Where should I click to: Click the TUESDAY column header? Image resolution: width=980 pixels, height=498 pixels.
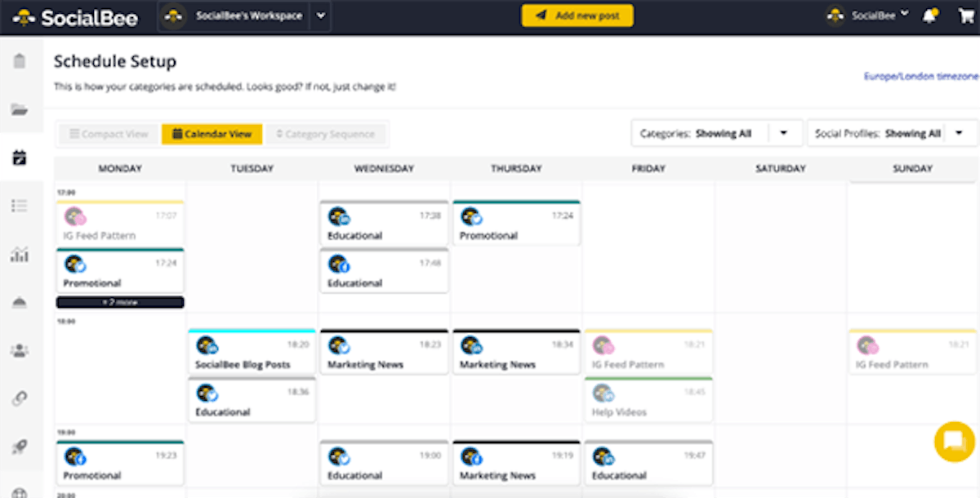252,169
